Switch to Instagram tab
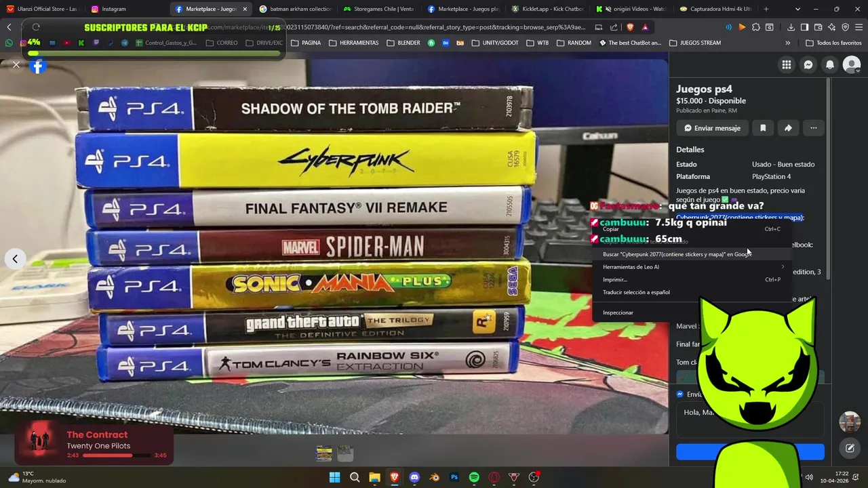 [127, 9]
